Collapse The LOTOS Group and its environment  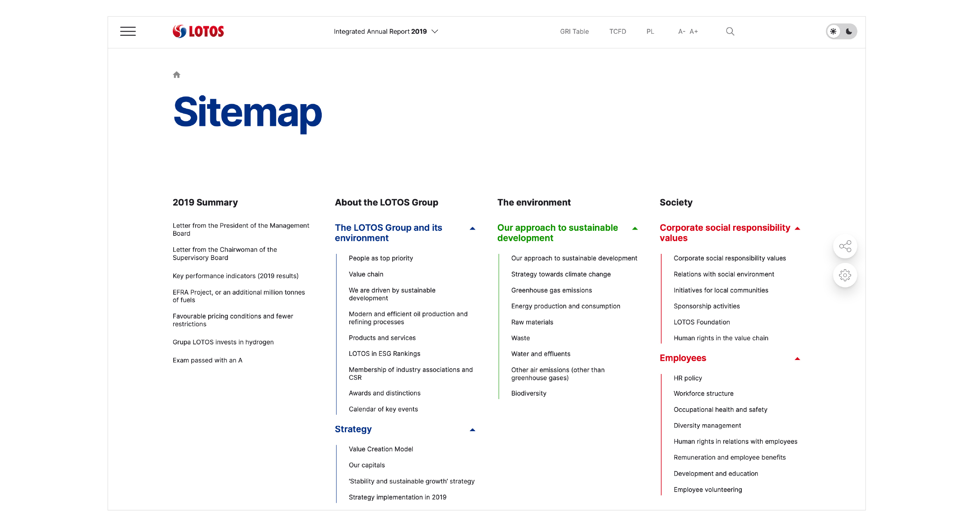coord(472,228)
